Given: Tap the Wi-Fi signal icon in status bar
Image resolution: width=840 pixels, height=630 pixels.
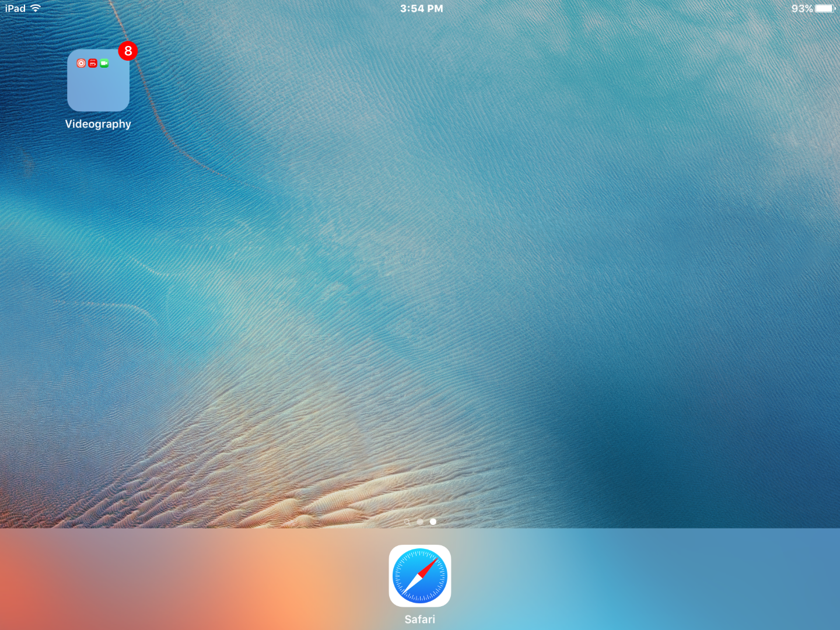Looking at the screenshot, I should click(36, 8).
